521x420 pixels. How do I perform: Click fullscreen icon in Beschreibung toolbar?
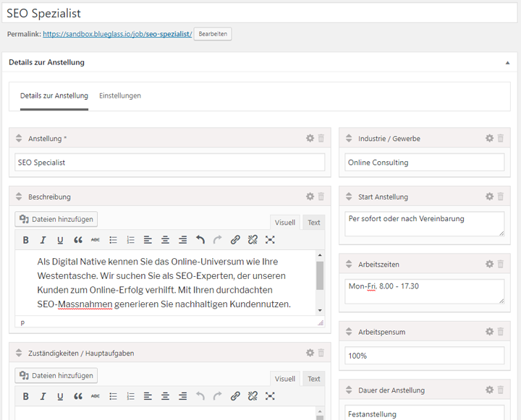270,240
